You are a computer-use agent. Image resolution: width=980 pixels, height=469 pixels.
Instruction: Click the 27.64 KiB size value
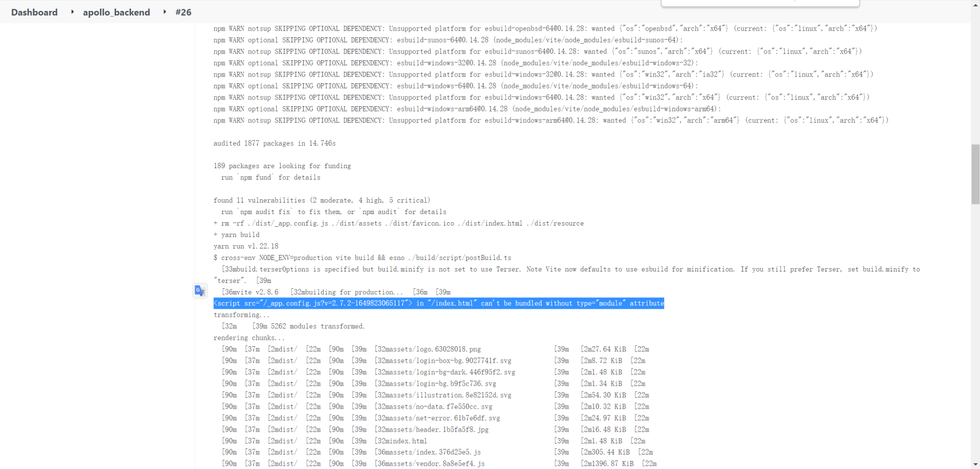pyautogui.click(x=603, y=349)
